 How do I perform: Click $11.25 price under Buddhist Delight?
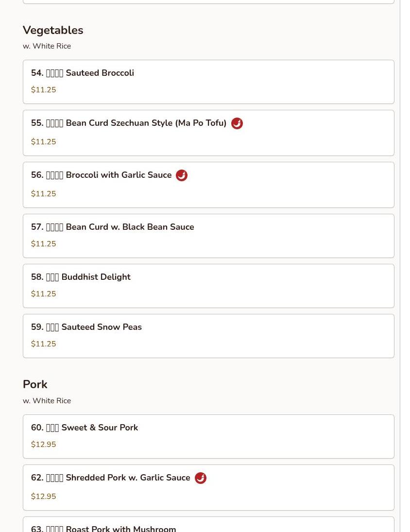pyautogui.click(x=44, y=294)
